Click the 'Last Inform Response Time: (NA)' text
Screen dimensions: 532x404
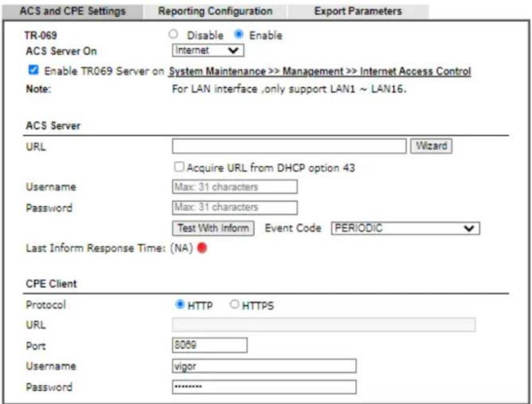pos(109,248)
